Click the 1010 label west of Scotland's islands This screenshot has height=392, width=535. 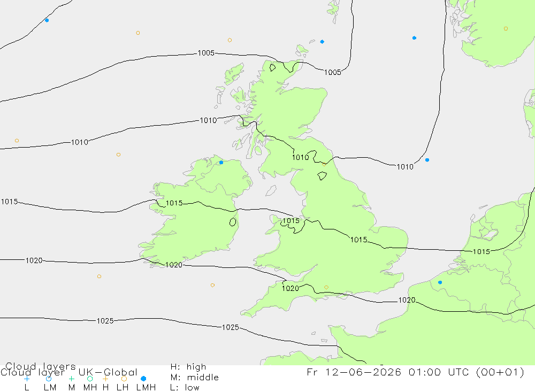[x=208, y=120]
